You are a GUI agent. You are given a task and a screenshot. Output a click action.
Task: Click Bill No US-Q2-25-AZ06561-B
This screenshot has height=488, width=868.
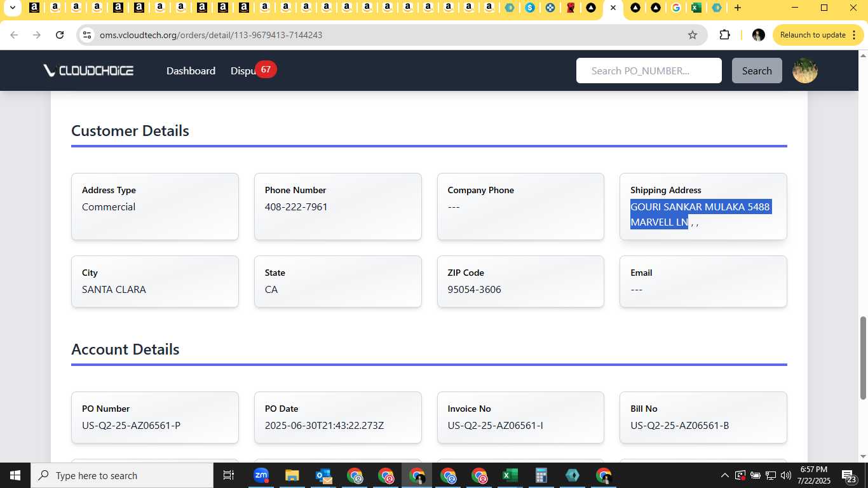tap(679, 425)
